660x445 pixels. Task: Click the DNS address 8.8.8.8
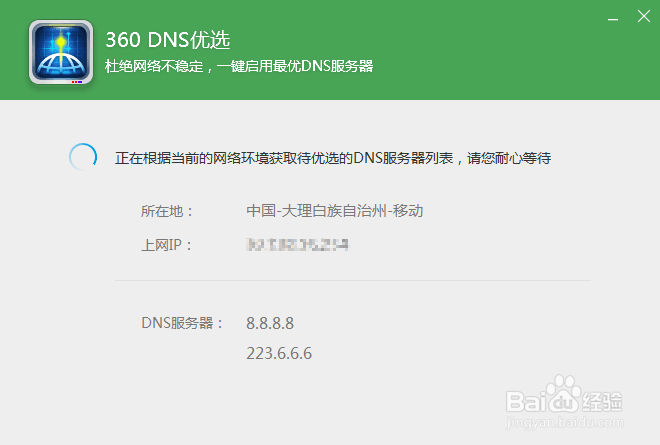click(270, 323)
